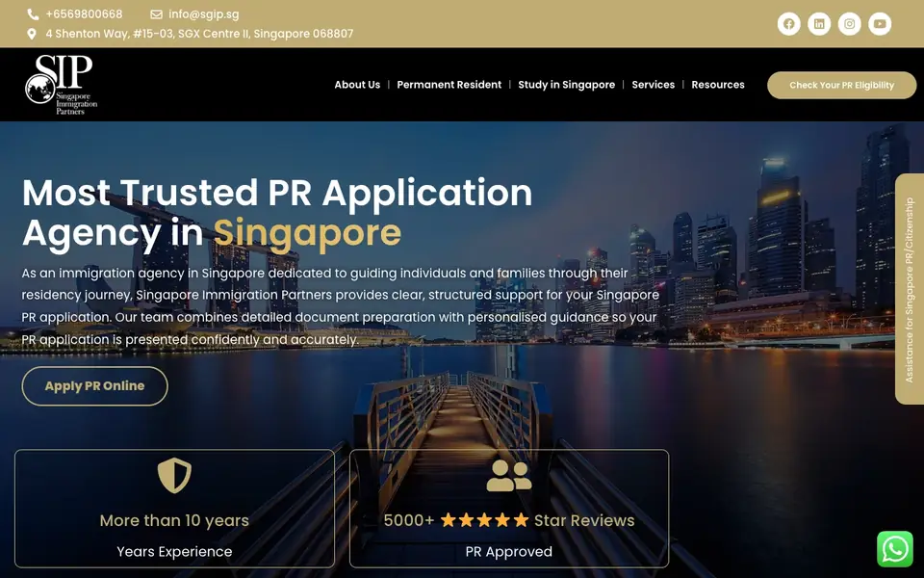Call the phone number +6569800668

(x=85, y=14)
